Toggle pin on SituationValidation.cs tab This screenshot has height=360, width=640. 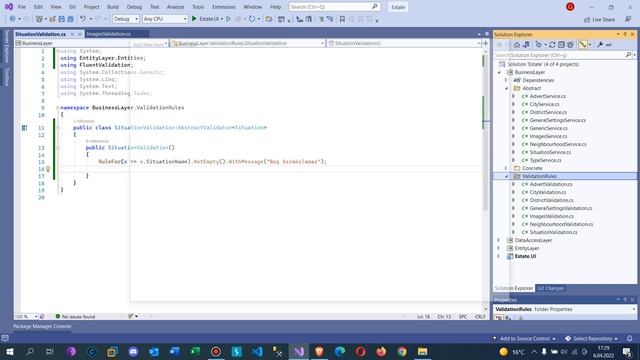coord(72,34)
